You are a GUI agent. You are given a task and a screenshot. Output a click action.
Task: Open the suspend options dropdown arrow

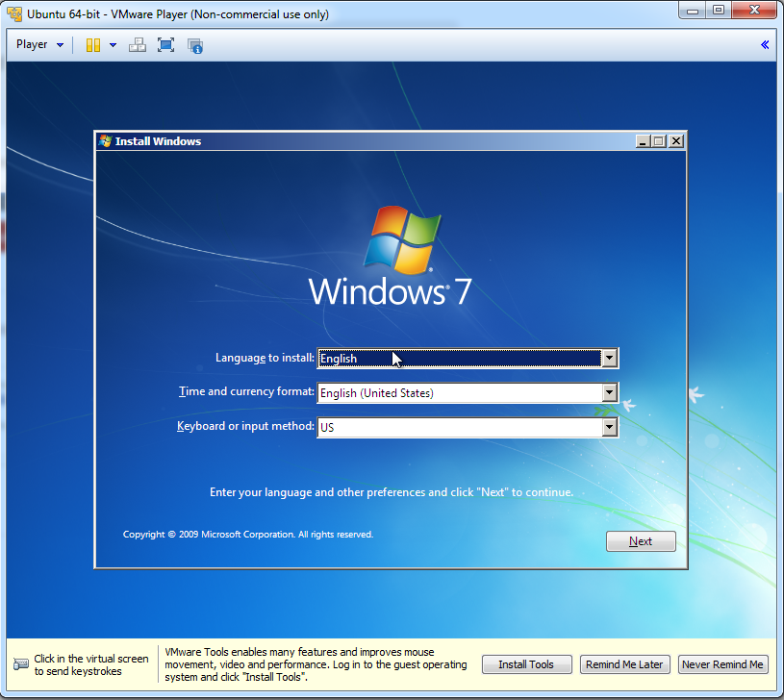pyautogui.click(x=113, y=44)
